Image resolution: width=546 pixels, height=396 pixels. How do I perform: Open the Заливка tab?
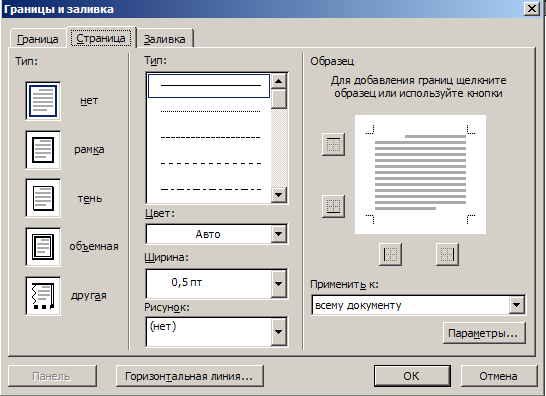click(x=164, y=39)
